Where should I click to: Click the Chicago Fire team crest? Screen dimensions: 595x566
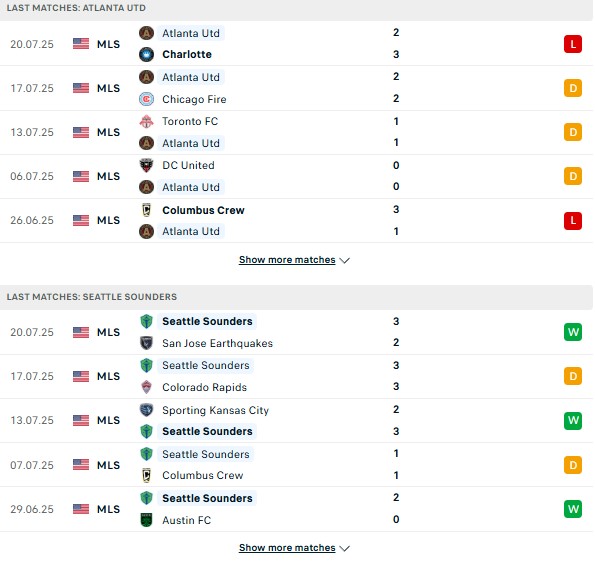click(146, 99)
